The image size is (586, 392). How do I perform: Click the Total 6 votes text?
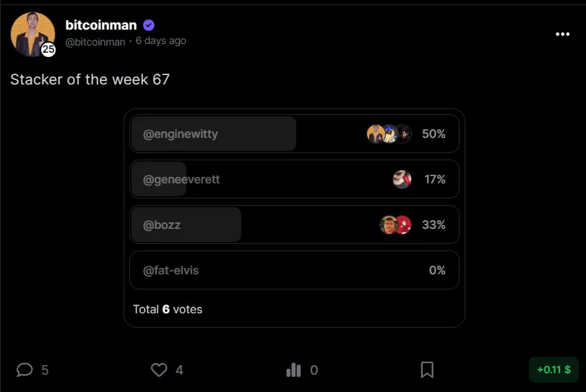point(168,309)
